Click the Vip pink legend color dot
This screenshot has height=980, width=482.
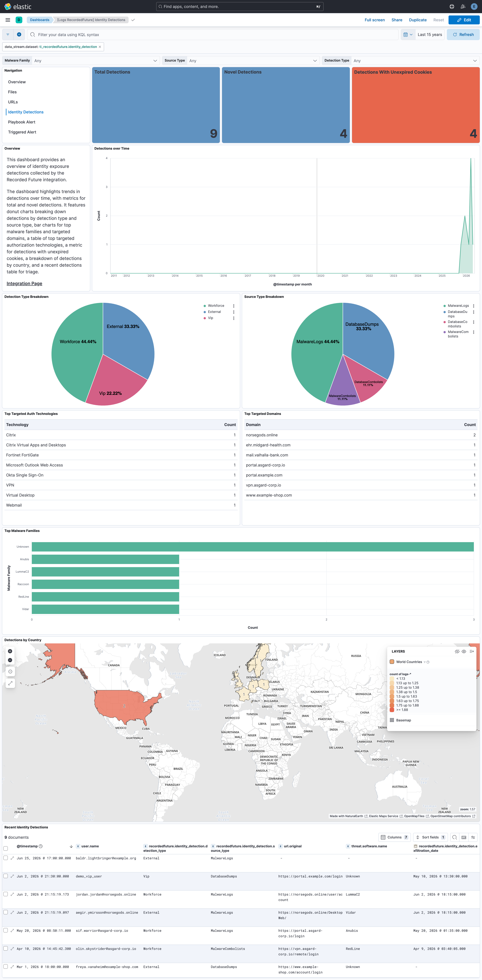pos(205,318)
